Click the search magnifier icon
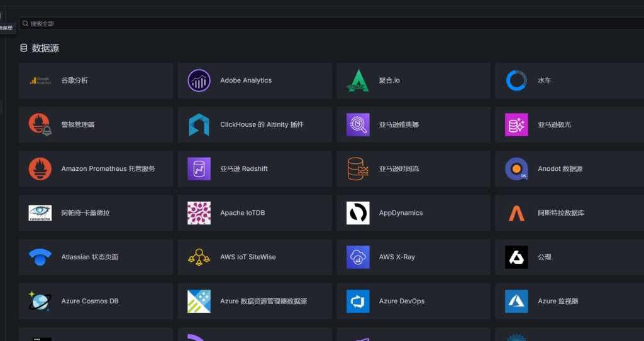This screenshot has height=341, width=644. click(x=25, y=23)
